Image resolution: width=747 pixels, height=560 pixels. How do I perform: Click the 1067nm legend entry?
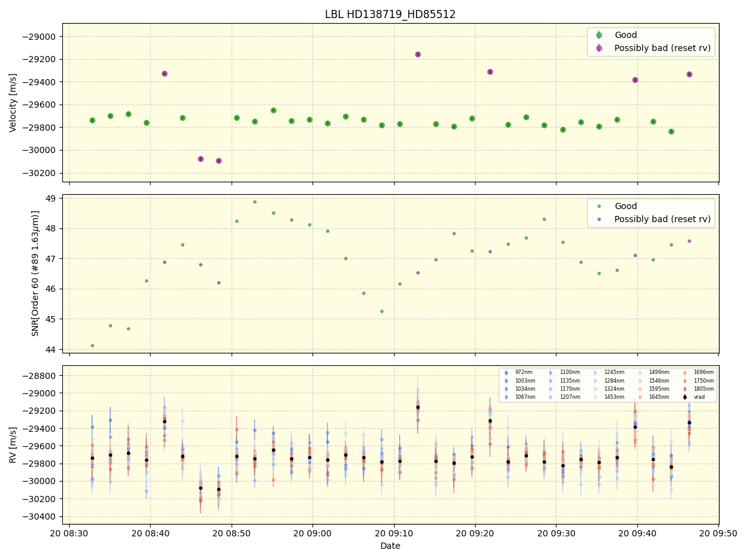coord(519,397)
